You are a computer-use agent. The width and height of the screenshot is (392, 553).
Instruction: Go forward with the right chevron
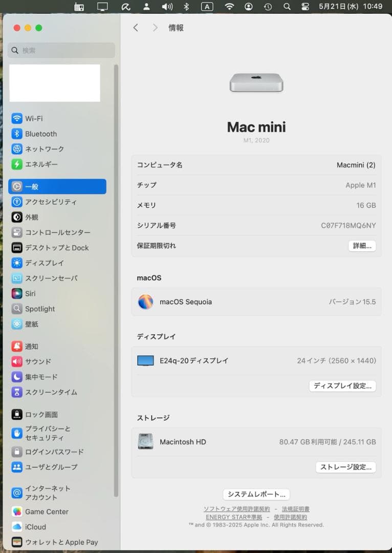click(155, 28)
